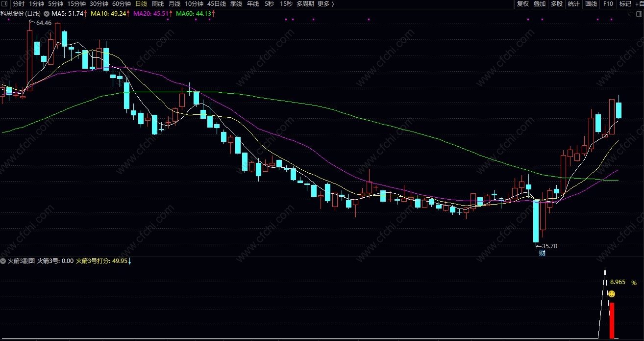Screen dimensions: 644x341
Task: Select the 10分钟 period tab
Action: [x=194, y=4]
